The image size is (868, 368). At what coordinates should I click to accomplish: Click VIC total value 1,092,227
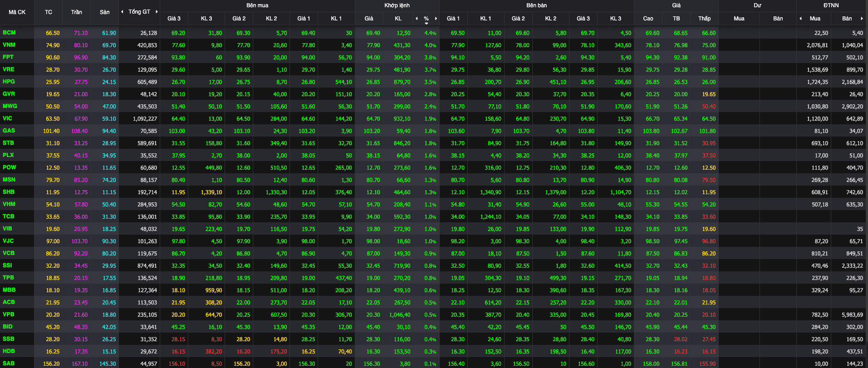click(x=145, y=119)
